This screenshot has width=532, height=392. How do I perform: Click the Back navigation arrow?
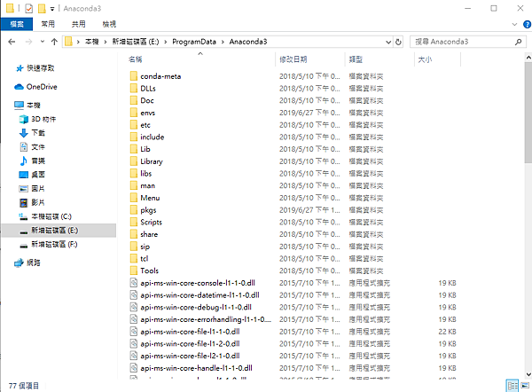pos(12,42)
